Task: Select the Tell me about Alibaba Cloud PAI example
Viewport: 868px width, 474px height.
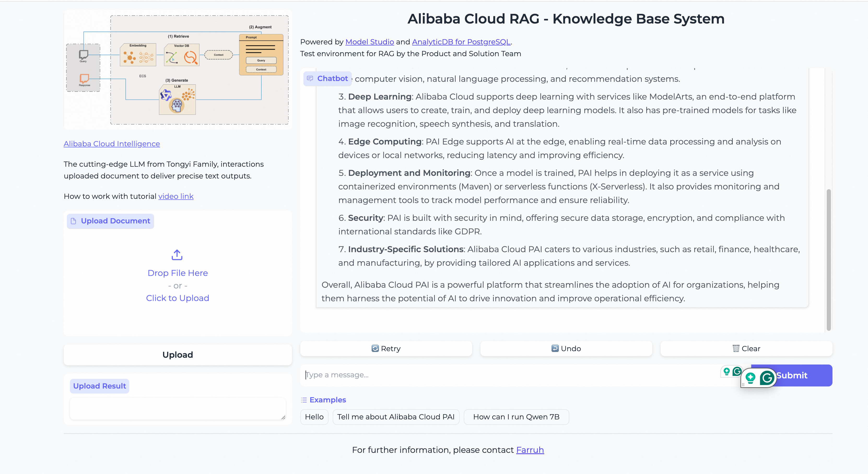Action: tap(396, 417)
